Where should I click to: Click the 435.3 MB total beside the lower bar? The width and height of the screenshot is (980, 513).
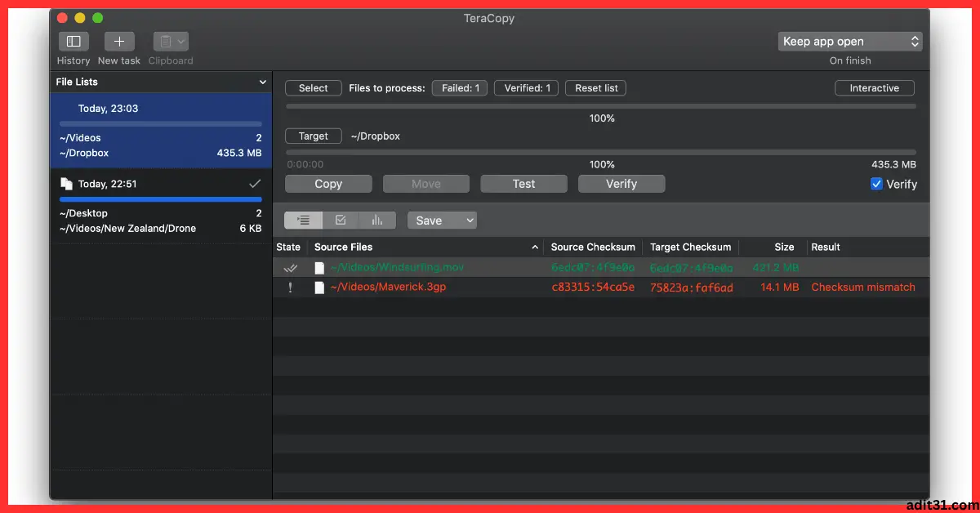tap(893, 165)
